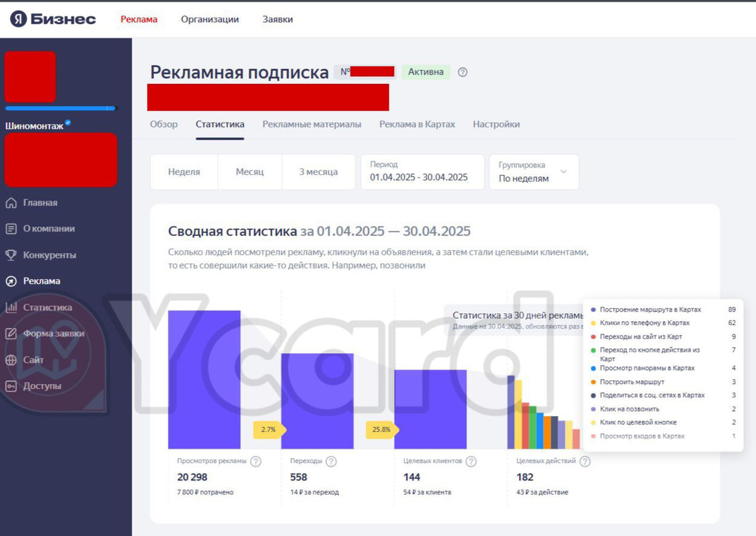Click help icon beside Переходы

(331, 461)
